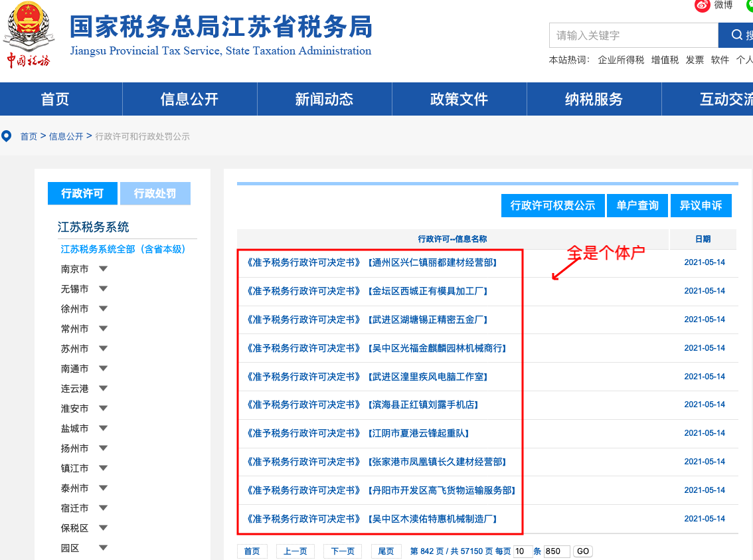This screenshot has width=753, height=560.
Task: Click the 单户查询 button
Action: click(637, 205)
